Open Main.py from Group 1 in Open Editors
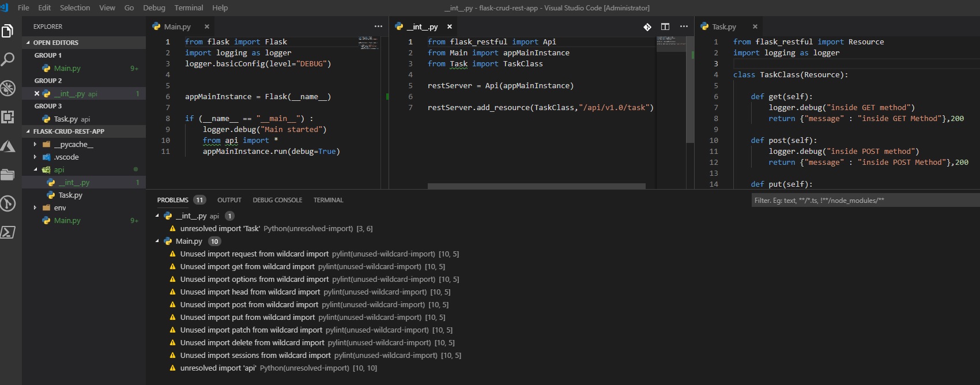Viewport: 980px width, 385px height. (x=84, y=68)
